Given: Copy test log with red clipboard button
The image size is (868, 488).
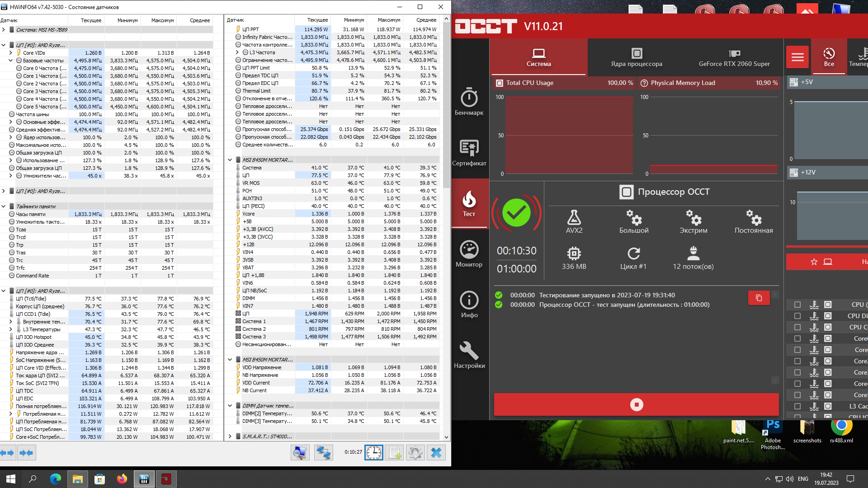Looking at the screenshot, I should (x=759, y=298).
